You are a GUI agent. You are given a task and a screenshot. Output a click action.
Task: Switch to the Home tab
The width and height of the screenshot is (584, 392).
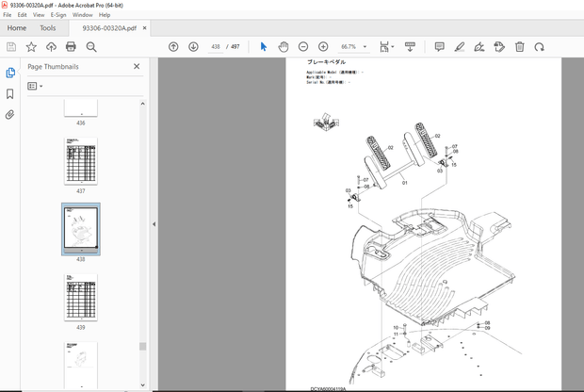[x=17, y=28]
